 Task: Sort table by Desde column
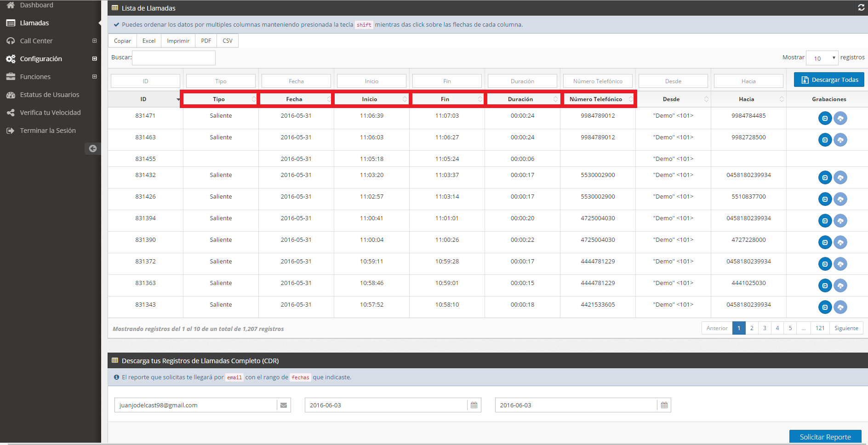pos(673,99)
